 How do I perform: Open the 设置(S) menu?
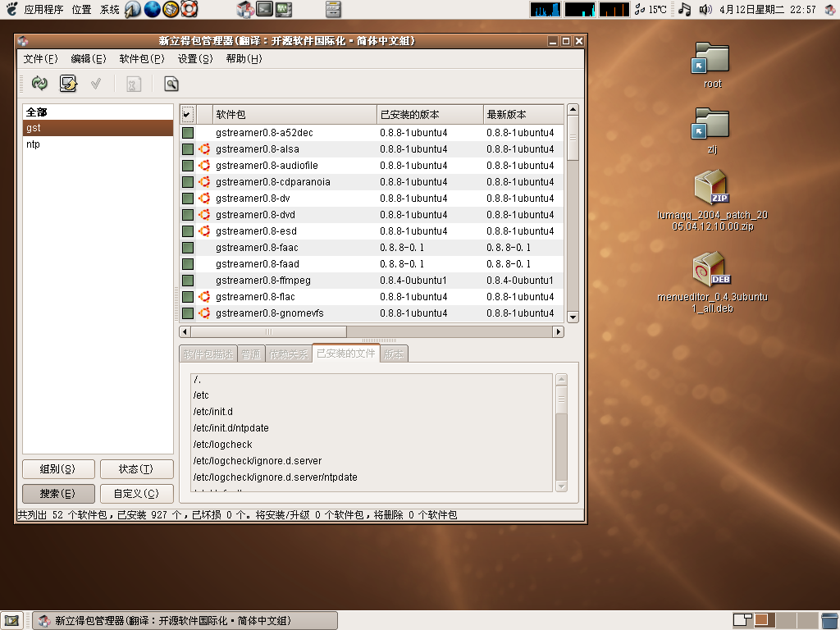click(195, 59)
